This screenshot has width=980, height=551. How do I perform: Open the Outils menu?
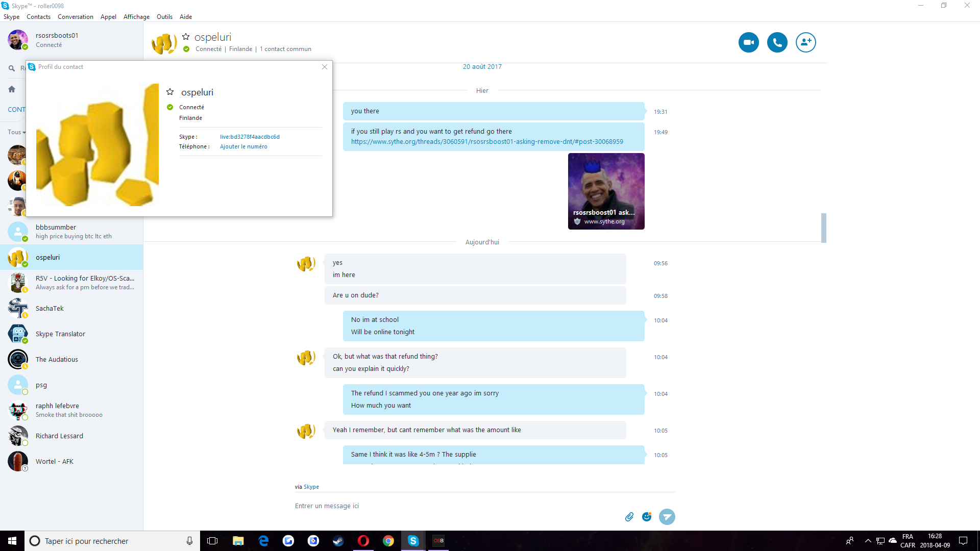(x=164, y=17)
